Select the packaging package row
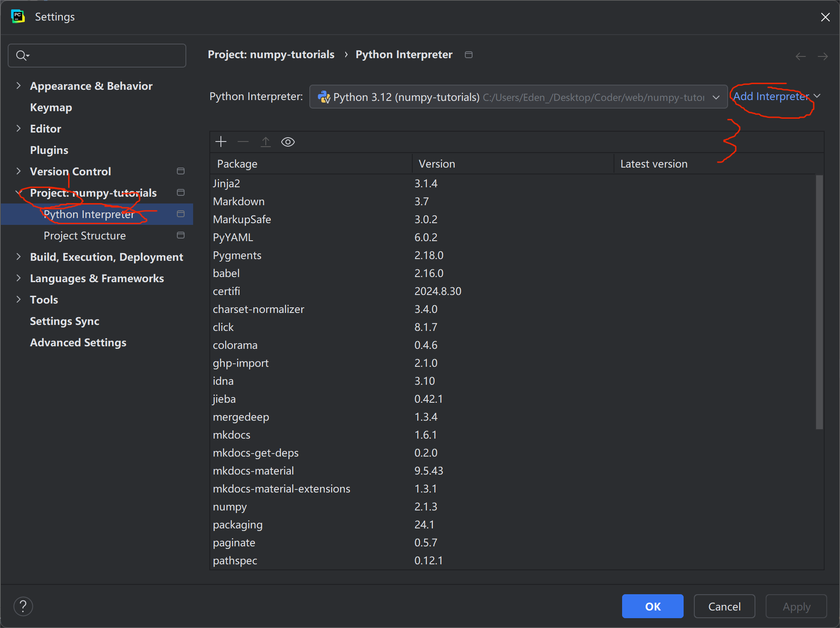Viewport: 840px width, 628px height. tap(513, 525)
